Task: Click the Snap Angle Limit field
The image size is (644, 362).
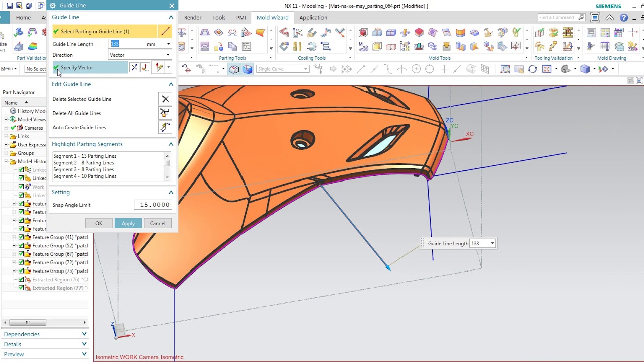Action: [x=153, y=205]
